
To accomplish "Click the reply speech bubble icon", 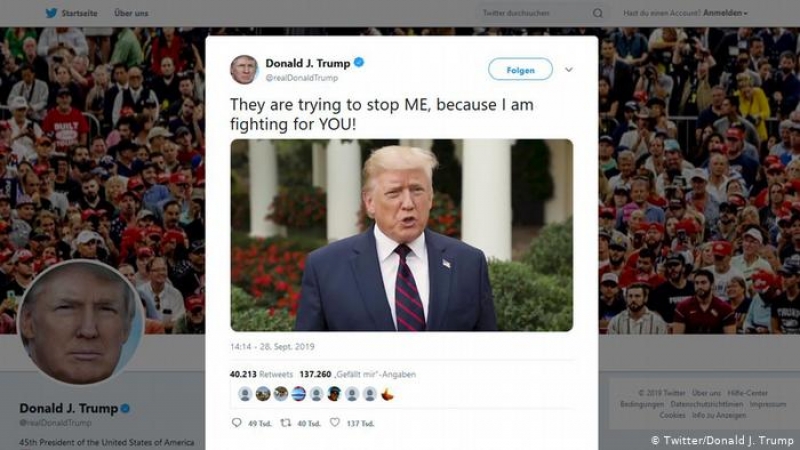I will pos(236,422).
